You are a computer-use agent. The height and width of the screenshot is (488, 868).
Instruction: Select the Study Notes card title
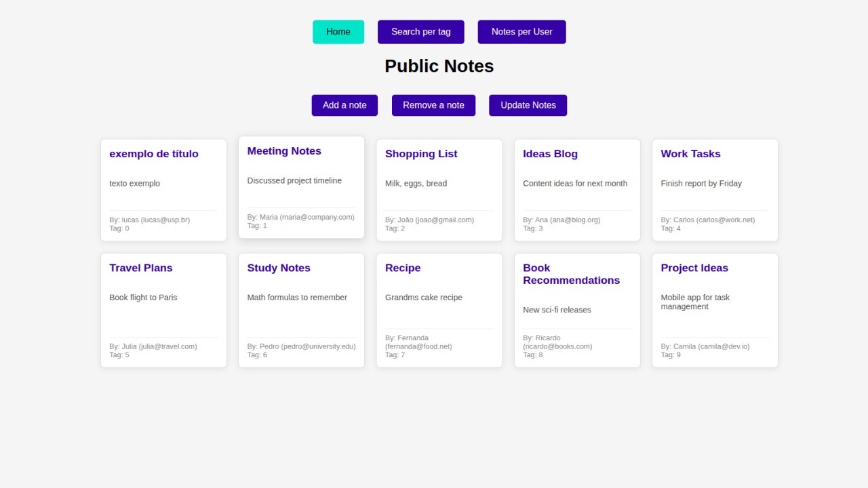click(x=279, y=268)
